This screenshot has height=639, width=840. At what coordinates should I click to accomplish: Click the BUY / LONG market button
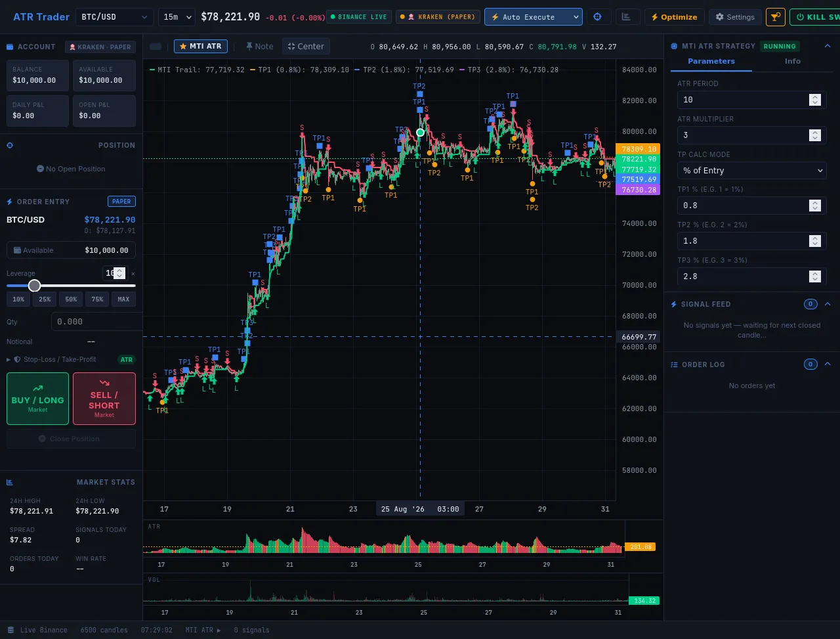pyautogui.click(x=37, y=399)
